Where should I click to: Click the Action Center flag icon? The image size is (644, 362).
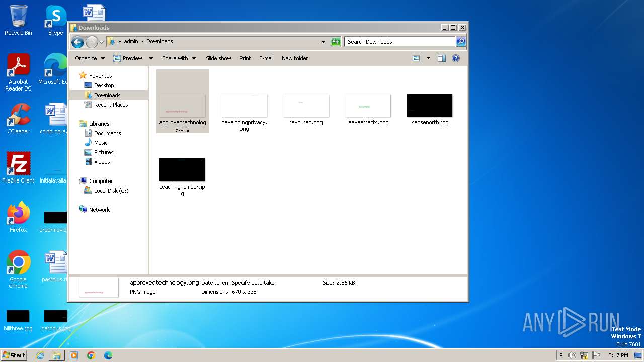596,355
